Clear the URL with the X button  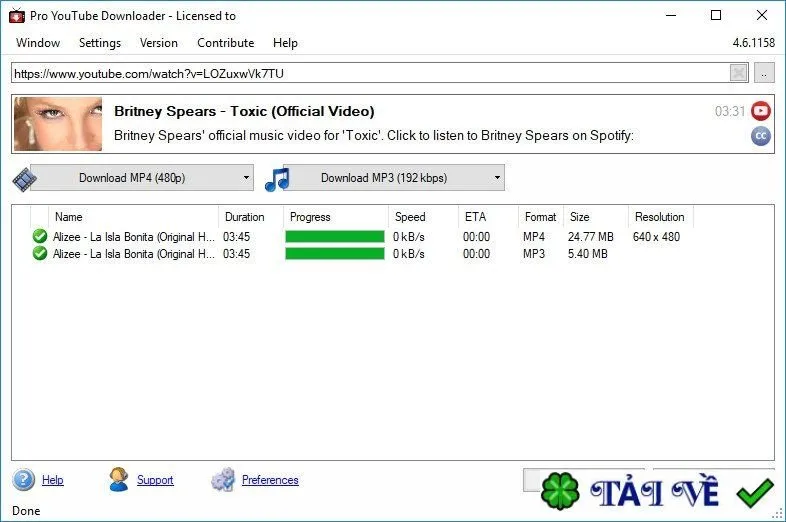coord(738,73)
